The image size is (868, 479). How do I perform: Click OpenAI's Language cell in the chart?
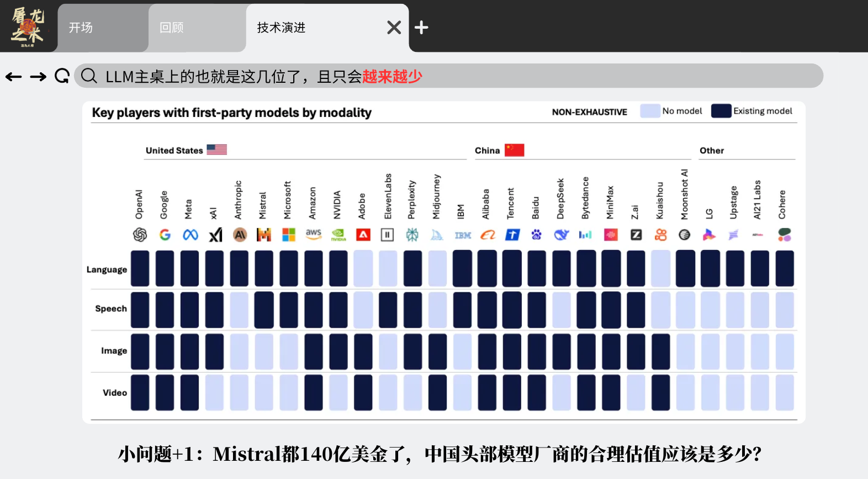click(x=140, y=269)
